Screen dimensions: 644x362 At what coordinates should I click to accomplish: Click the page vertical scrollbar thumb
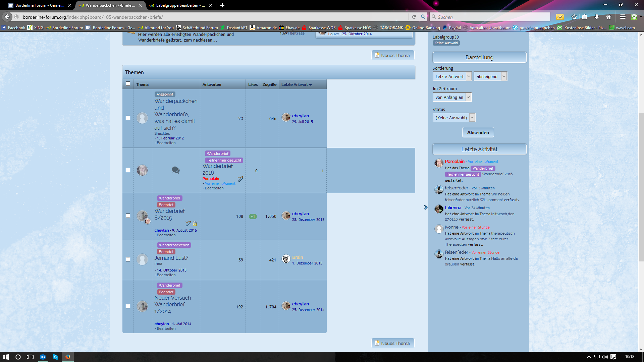(641, 188)
